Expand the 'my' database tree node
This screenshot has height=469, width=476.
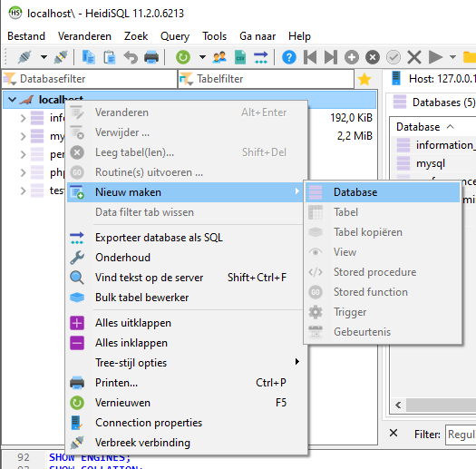pos(23,136)
